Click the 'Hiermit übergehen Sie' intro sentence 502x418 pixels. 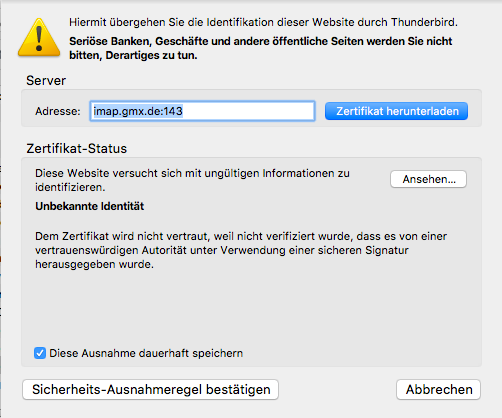263,22
